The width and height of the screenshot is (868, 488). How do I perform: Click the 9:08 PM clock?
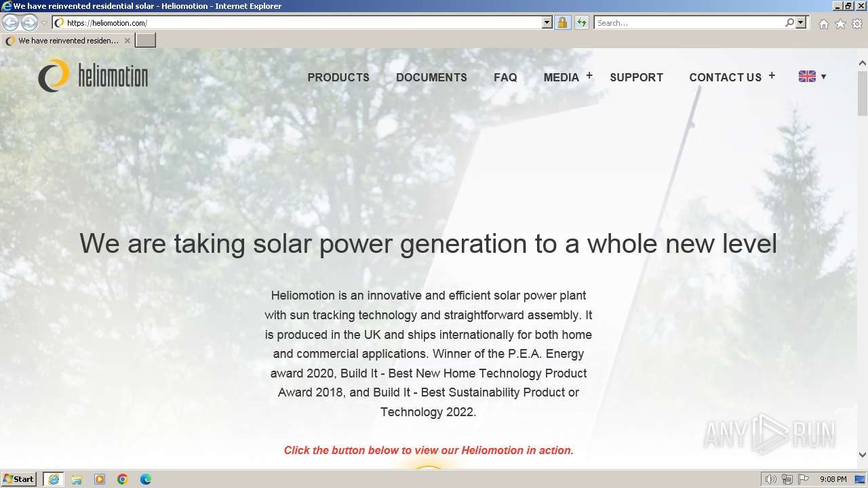coord(833,479)
